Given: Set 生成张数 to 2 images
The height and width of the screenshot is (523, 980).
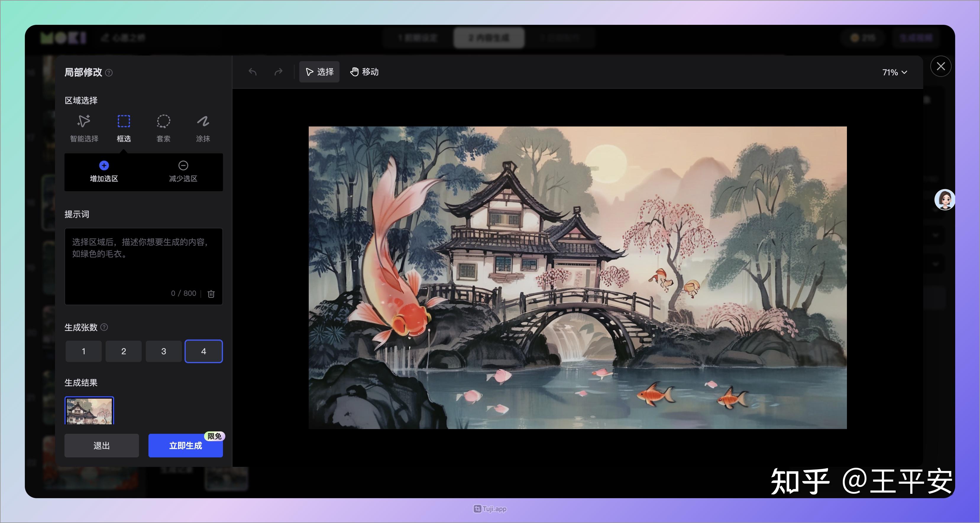Looking at the screenshot, I should pyautogui.click(x=123, y=351).
